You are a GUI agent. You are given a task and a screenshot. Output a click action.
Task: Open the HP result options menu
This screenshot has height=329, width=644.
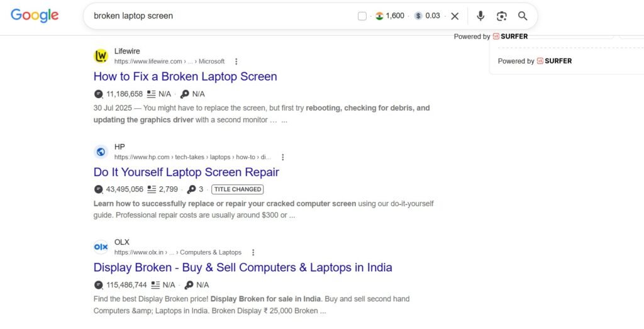pyautogui.click(x=282, y=157)
